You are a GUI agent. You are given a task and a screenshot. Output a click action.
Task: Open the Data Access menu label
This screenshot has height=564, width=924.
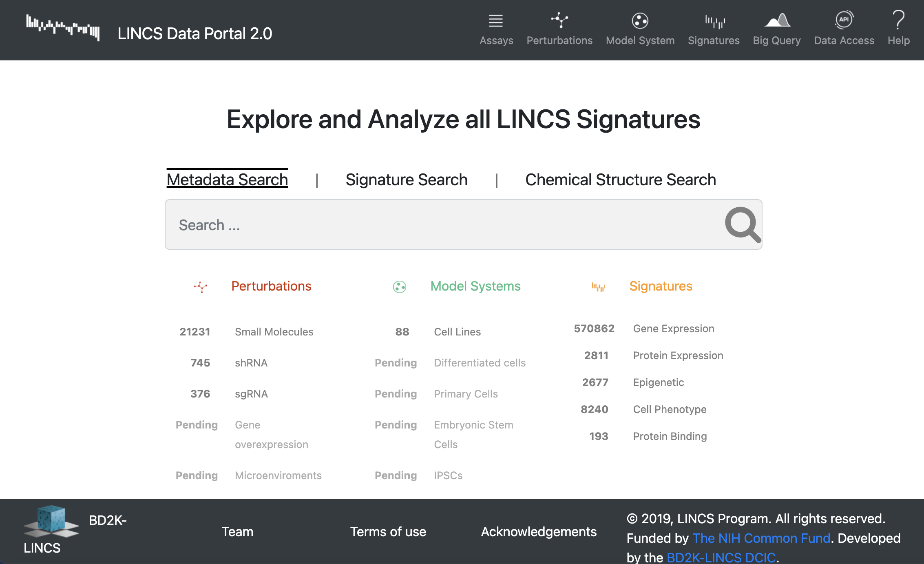click(x=844, y=40)
